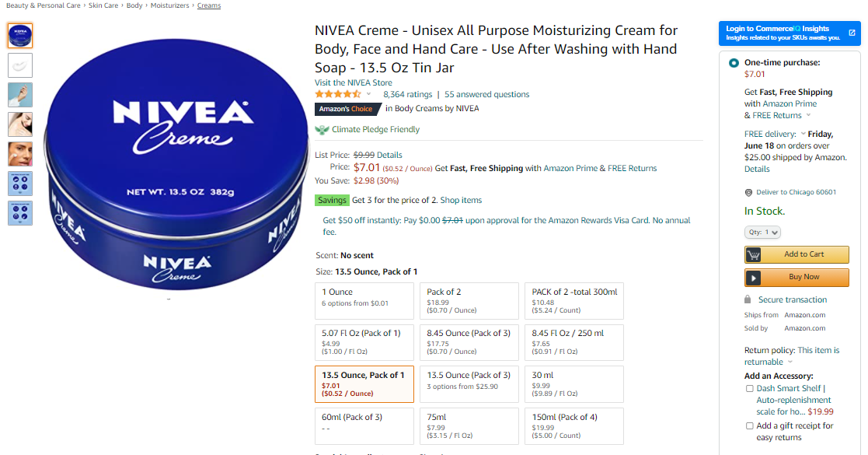This screenshot has height=455, width=868.
Task: Click the Climate Pledge Friendly leaf icon
Action: tap(322, 130)
